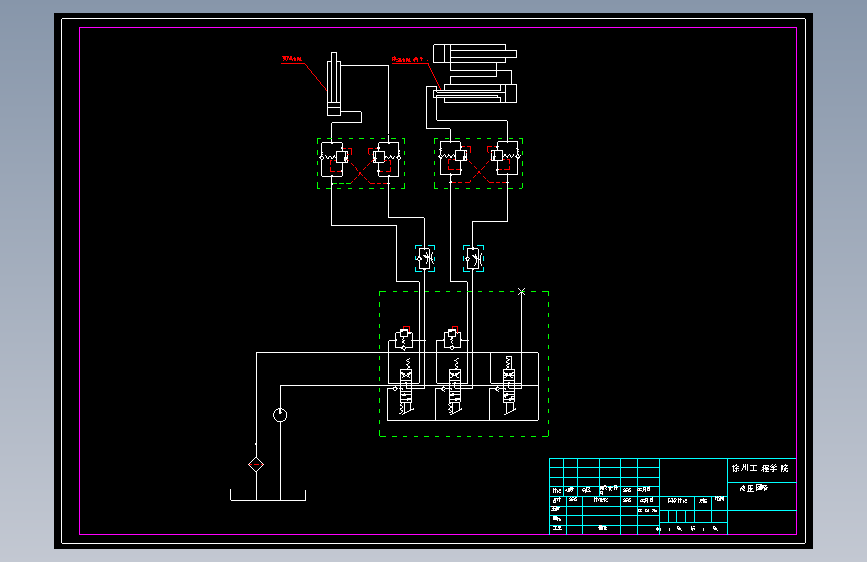Select right valve in right balance-valve block
The height and width of the screenshot is (562, 867).
pyautogui.click(x=504, y=158)
